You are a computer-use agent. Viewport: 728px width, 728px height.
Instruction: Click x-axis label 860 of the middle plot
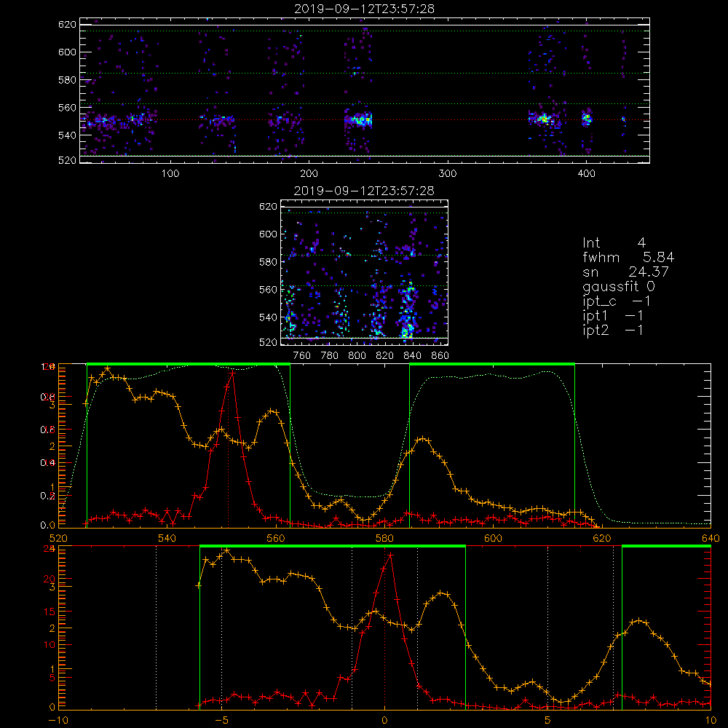point(440,356)
